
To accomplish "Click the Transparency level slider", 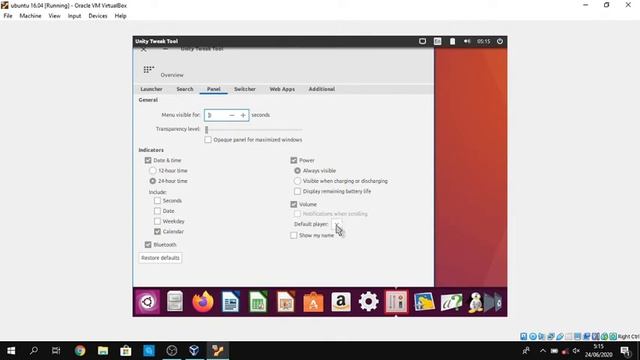I will 253,129.
